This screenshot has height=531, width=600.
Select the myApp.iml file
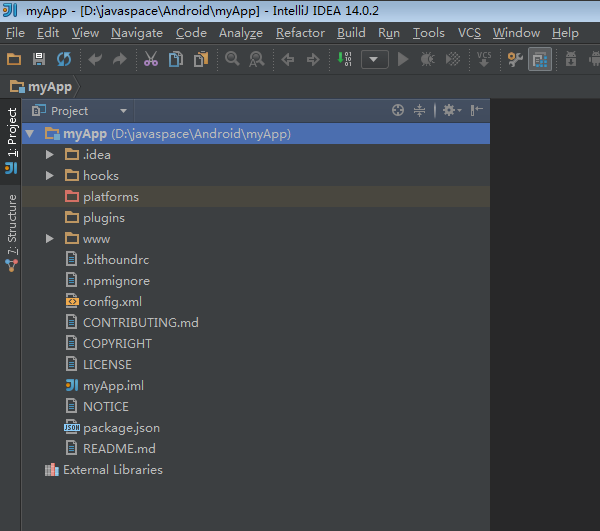click(x=256, y=386)
